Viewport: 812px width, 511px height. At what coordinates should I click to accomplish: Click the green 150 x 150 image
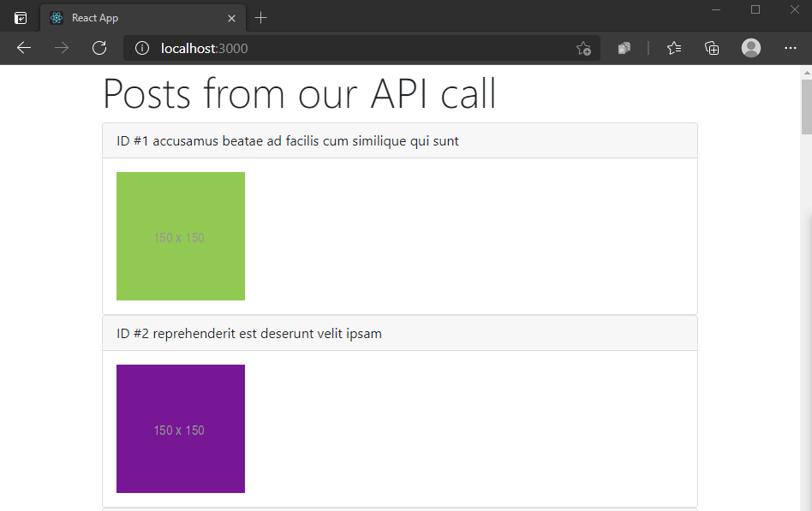[x=181, y=236]
